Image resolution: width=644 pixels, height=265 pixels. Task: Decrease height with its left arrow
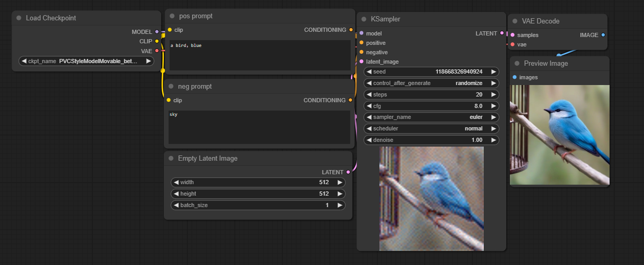[x=176, y=194]
